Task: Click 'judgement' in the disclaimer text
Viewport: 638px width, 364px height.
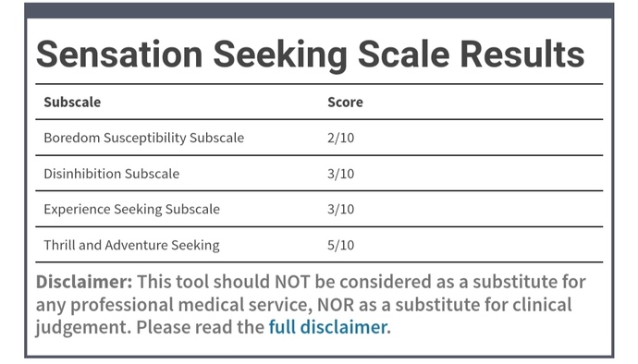Action: [x=83, y=328]
